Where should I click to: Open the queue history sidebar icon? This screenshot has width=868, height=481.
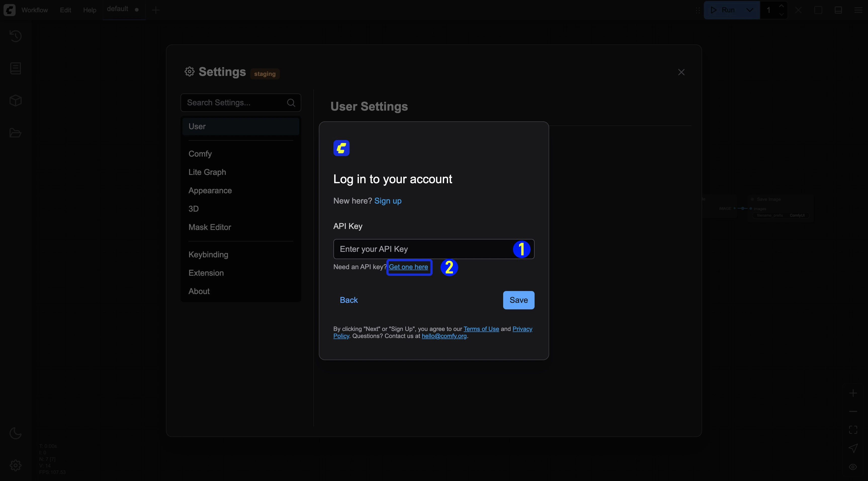pos(16,36)
